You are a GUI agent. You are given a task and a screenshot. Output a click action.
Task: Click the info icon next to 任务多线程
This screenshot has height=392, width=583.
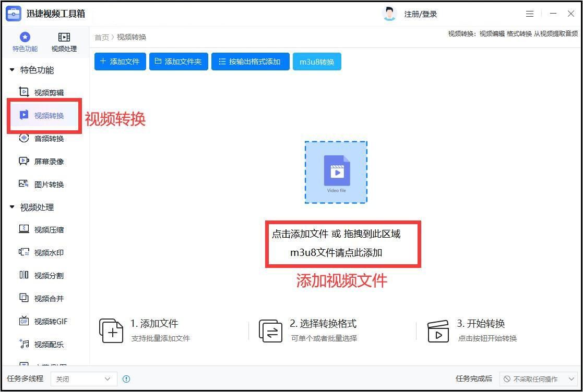126,379
